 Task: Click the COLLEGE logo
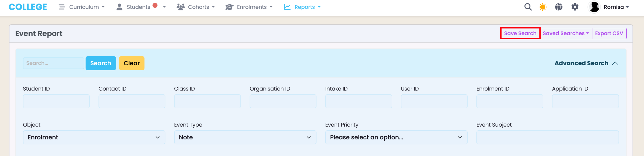(x=28, y=7)
